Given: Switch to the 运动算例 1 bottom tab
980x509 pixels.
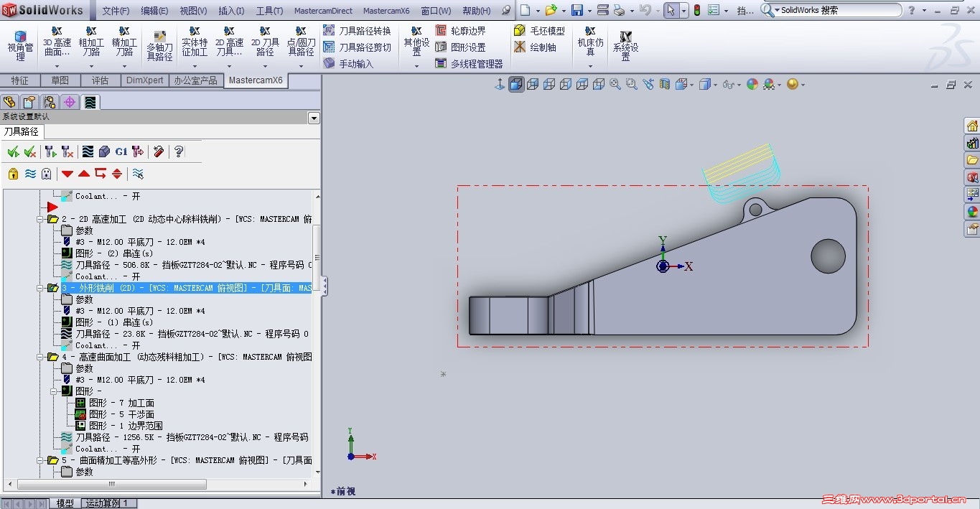Looking at the screenshot, I should click(x=107, y=503).
